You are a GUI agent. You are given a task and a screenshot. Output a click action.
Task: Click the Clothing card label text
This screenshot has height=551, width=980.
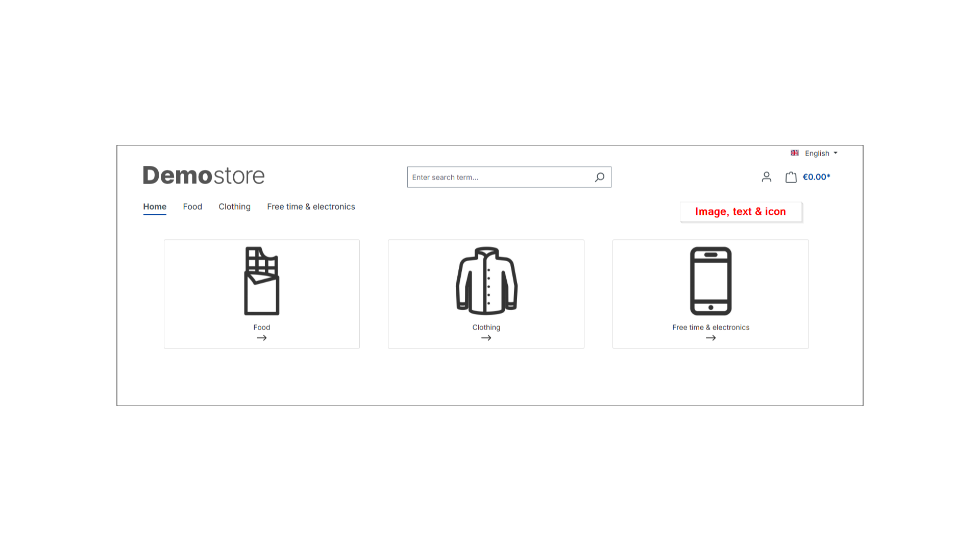point(486,328)
